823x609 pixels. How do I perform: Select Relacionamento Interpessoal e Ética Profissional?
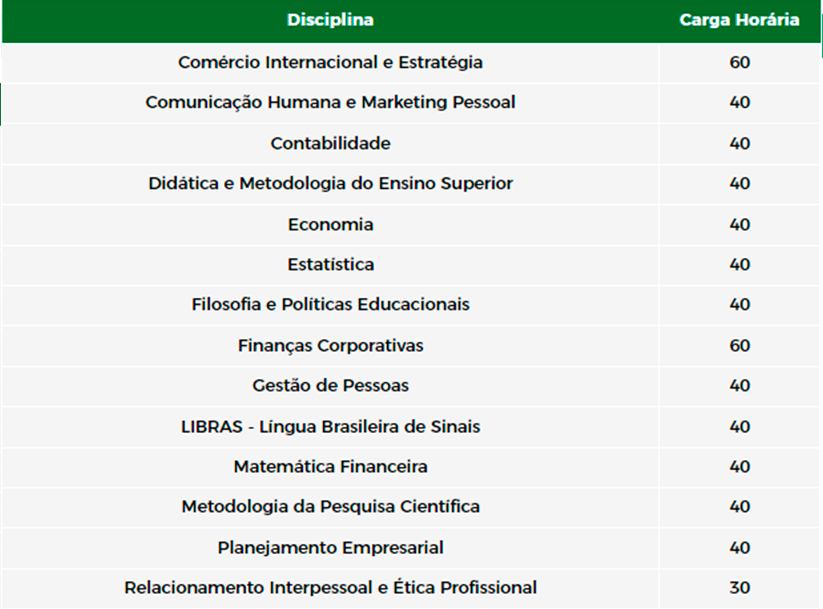(x=330, y=587)
